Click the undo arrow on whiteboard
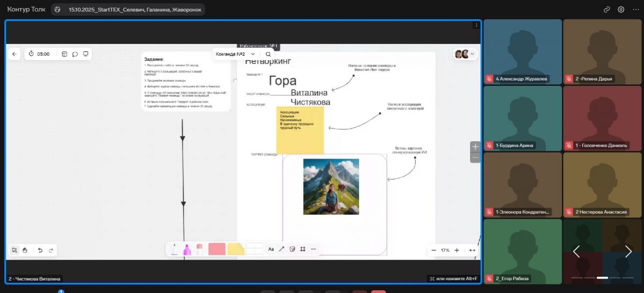This screenshot has height=293, width=644. click(40, 250)
